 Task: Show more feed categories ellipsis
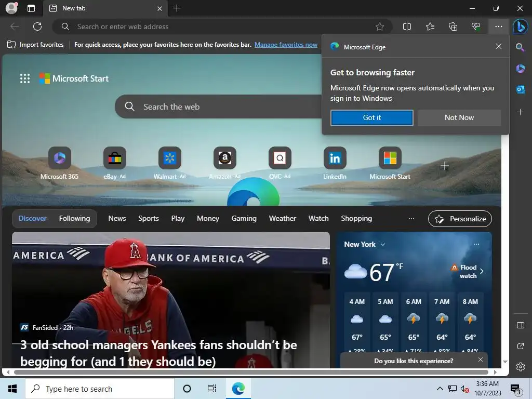(411, 219)
